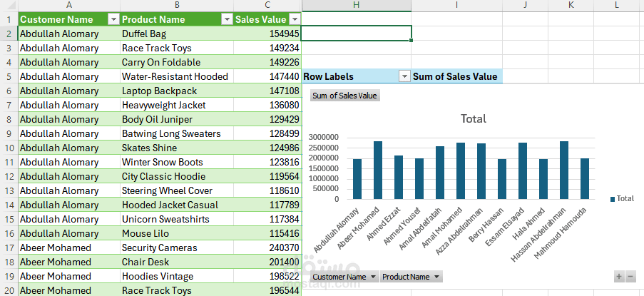Select row 10 header
The height and width of the screenshot is (296, 644).
coord(9,148)
